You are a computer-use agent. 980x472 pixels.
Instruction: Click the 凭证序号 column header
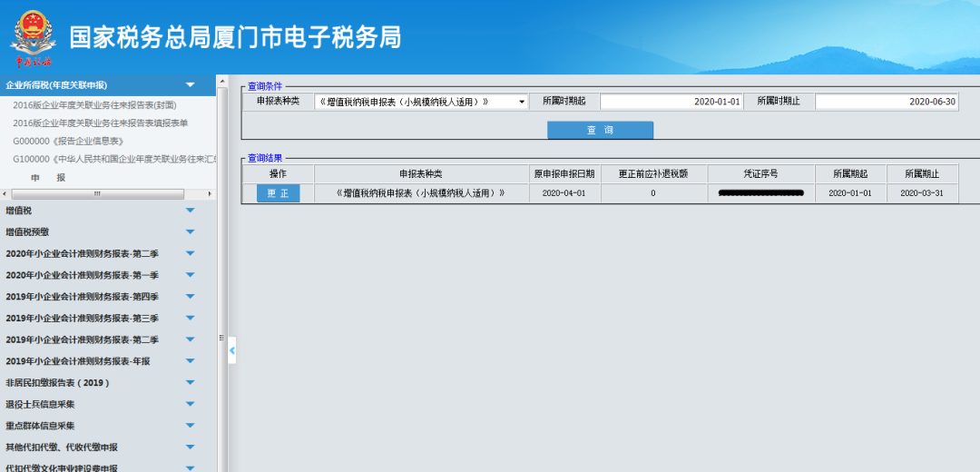pyautogui.click(x=761, y=173)
